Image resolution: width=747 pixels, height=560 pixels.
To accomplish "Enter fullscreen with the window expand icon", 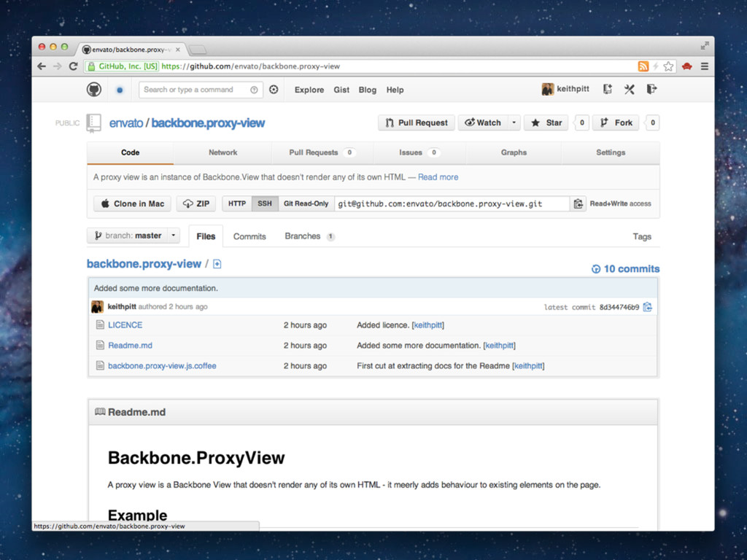I will click(705, 46).
